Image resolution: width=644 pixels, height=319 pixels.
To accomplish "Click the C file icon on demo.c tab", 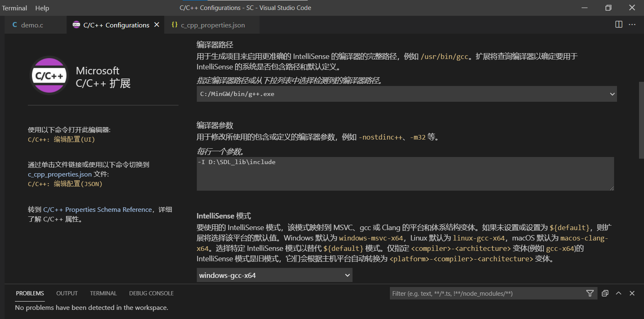I will point(15,25).
